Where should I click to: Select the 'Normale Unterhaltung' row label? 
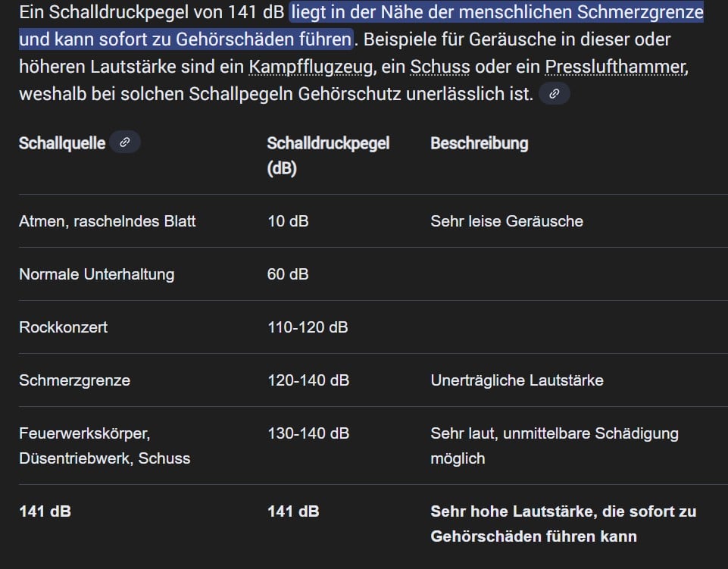pos(96,274)
